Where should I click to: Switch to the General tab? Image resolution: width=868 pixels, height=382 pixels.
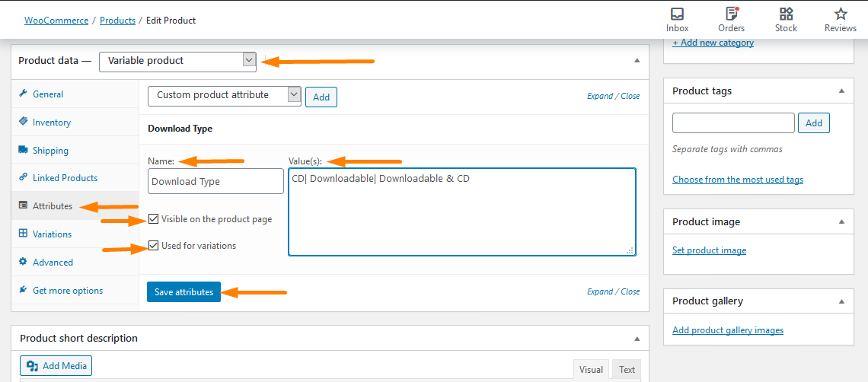pos(75,94)
